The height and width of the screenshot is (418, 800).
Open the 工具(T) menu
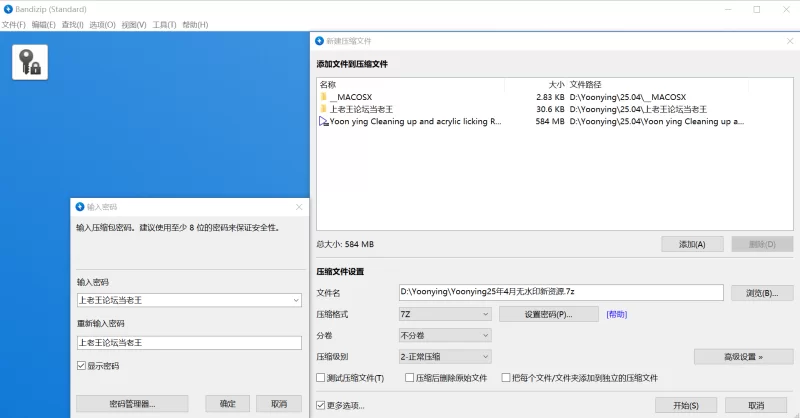[164, 24]
